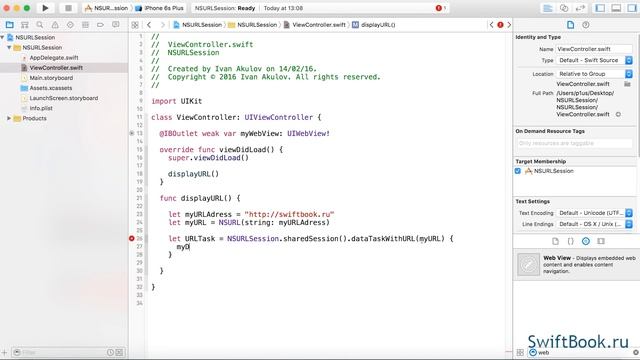Add a new file with plus button
The image size is (640, 360).
4,352
